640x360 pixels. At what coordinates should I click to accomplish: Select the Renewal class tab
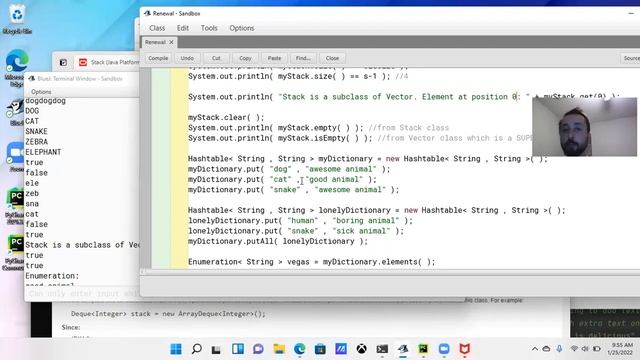coord(155,42)
